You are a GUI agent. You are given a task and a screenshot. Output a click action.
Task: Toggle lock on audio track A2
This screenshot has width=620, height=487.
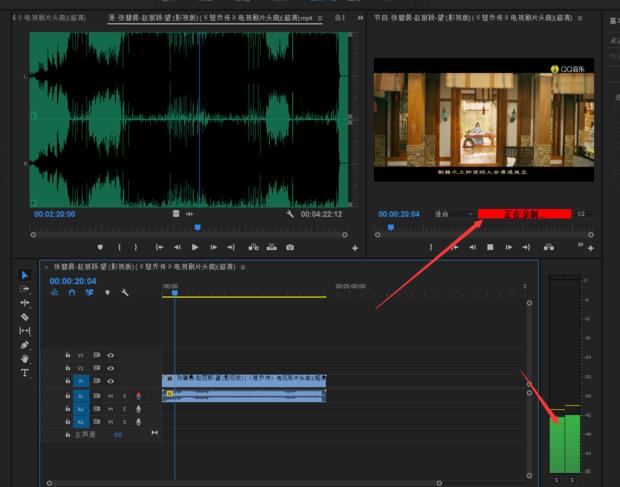click(x=68, y=408)
